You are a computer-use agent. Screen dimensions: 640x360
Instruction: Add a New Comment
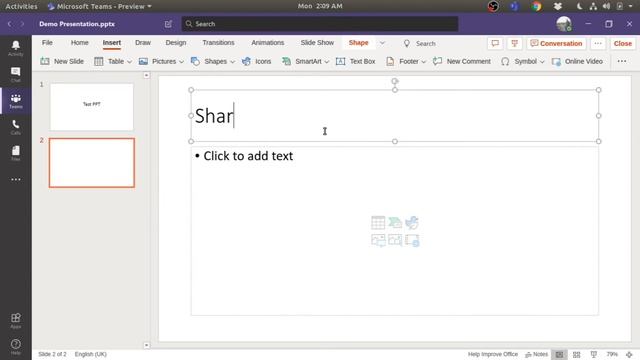click(x=462, y=61)
